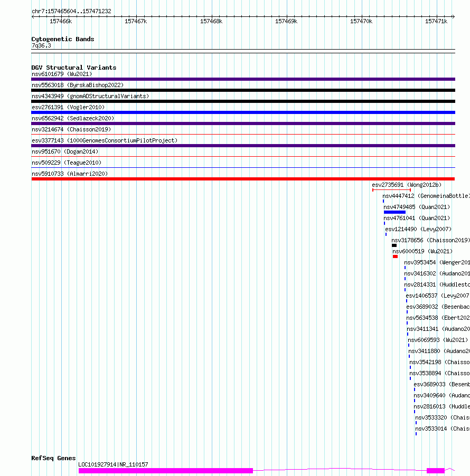Select the RefSeq Genes track title
Image resolution: width=470 pixels, height=476 pixels.
click(x=53, y=459)
